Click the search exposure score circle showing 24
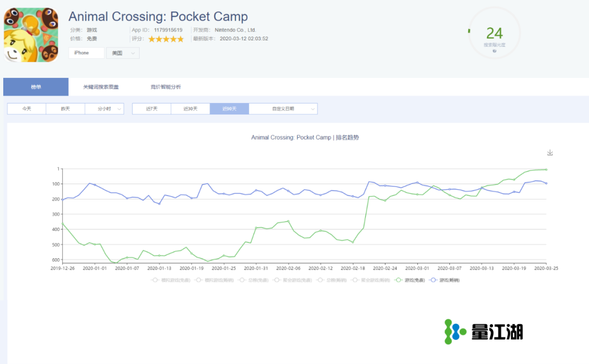This screenshot has width=589, height=364. coord(494,34)
